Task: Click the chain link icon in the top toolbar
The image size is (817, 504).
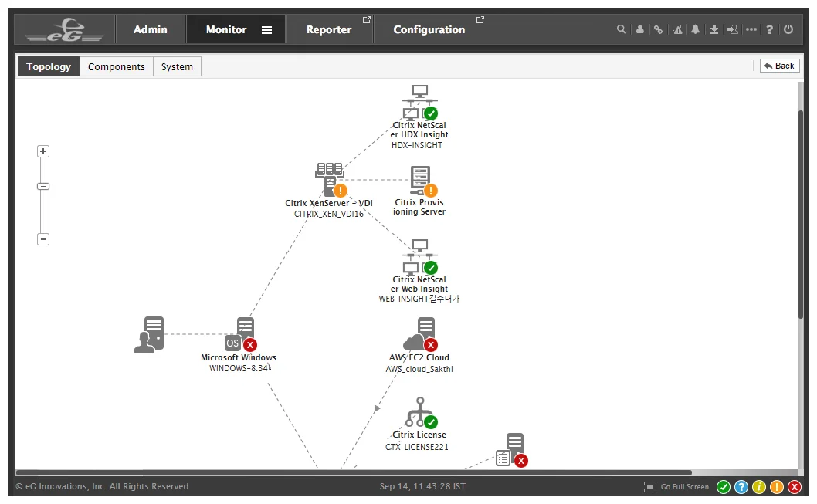Action: (x=659, y=29)
